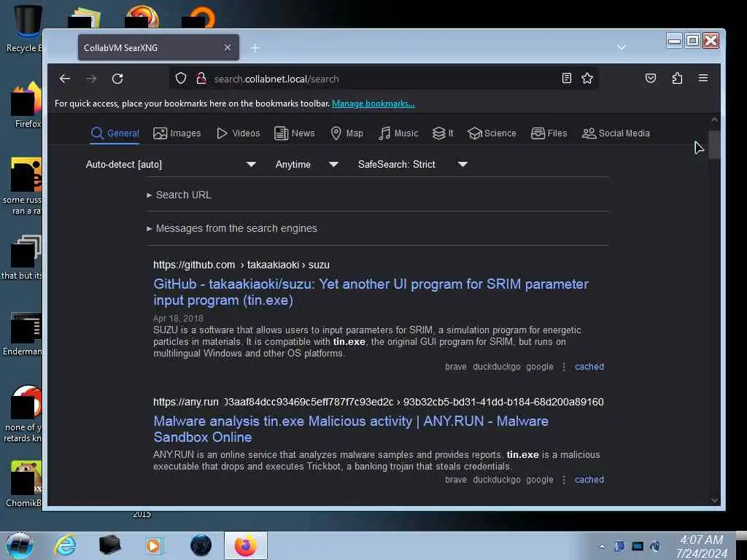The width and height of the screenshot is (747, 560).
Task: Switch to Images search category
Action: pos(177,133)
